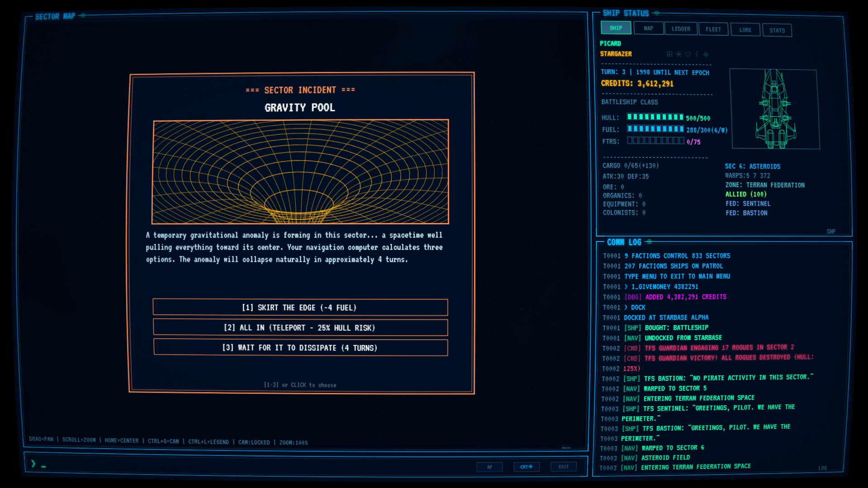Switch to the FLEET tab

tap(713, 29)
